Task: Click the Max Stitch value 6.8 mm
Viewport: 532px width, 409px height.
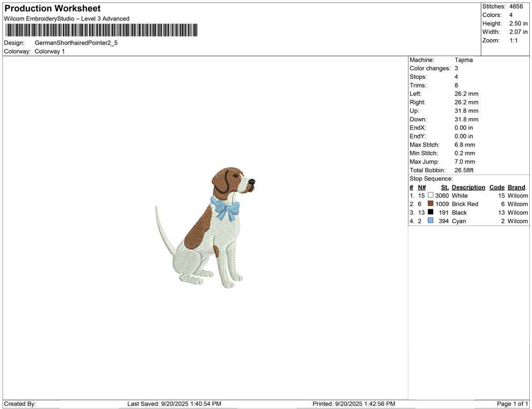Action: (x=465, y=145)
